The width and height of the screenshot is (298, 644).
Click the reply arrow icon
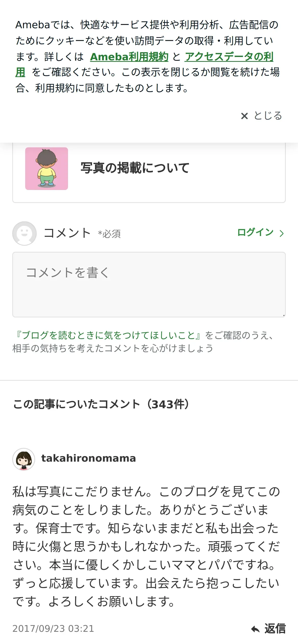[255, 629]
